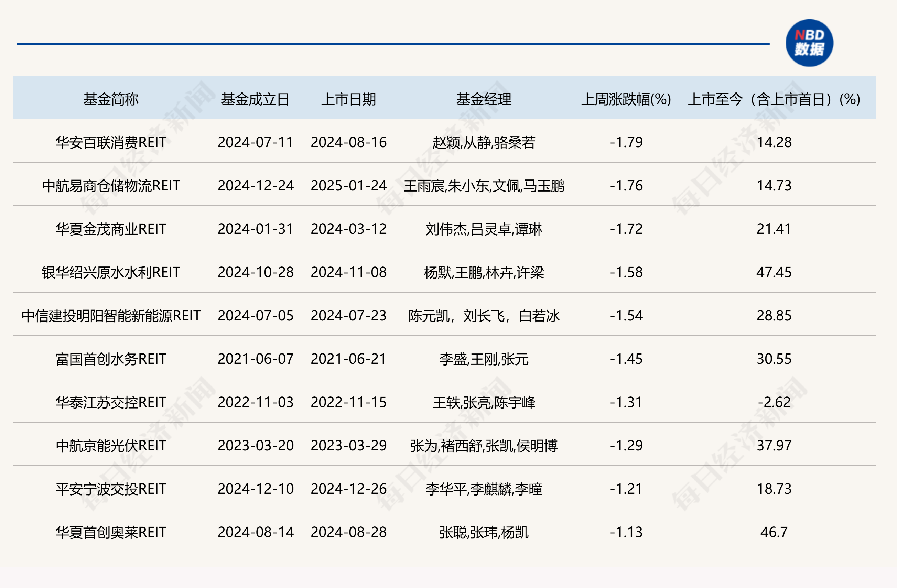Click the listing date 2024-03-12
The height and width of the screenshot is (588, 897).
click(349, 229)
